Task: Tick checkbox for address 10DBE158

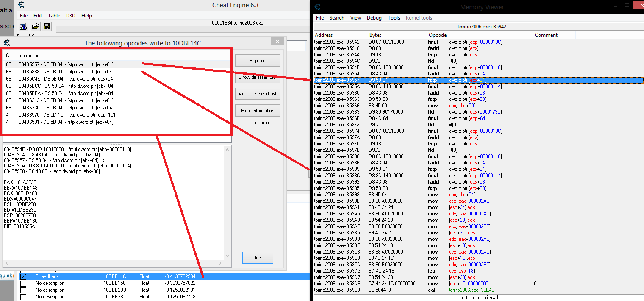Action: [x=23, y=283]
